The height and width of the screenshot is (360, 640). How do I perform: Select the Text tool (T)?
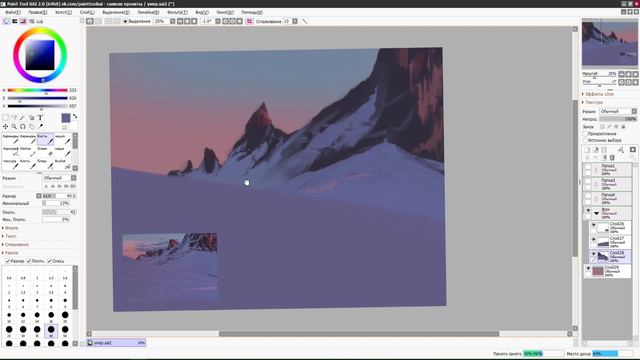[x=40, y=118]
